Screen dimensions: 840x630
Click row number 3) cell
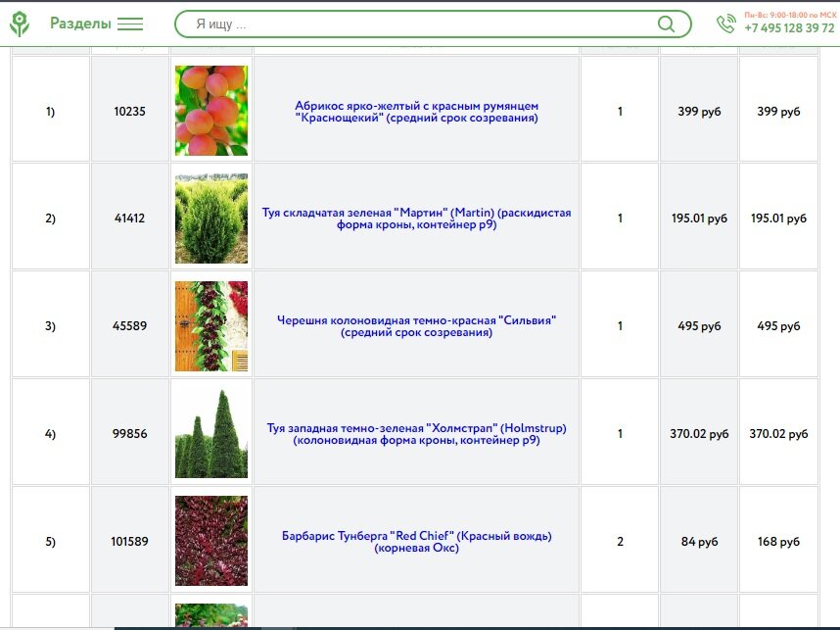[50, 324]
